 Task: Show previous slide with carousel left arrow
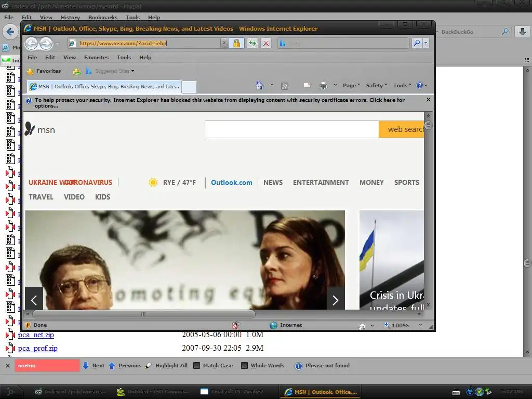(34, 300)
